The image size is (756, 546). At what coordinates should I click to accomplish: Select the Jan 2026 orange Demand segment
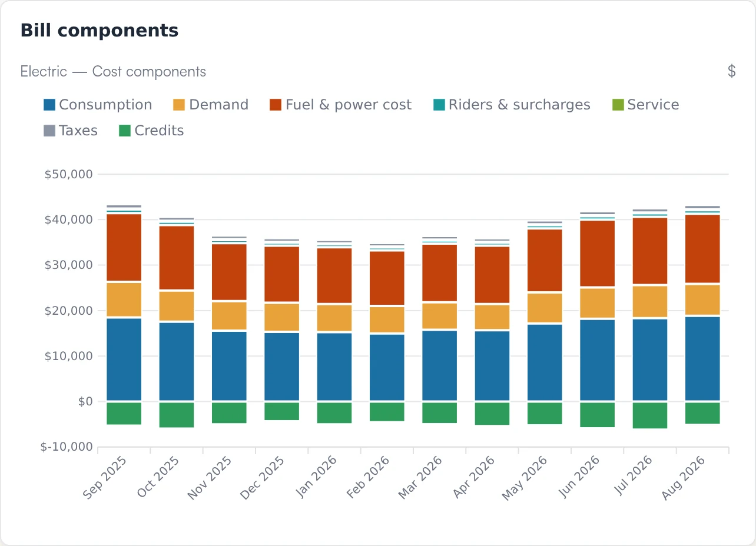coord(334,318)
